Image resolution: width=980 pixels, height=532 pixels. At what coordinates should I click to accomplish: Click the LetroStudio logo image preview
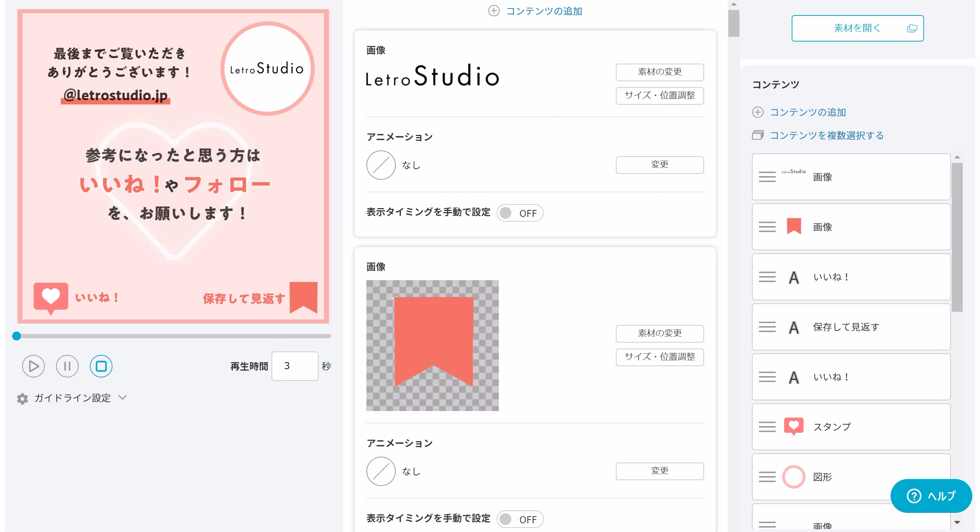432,75
